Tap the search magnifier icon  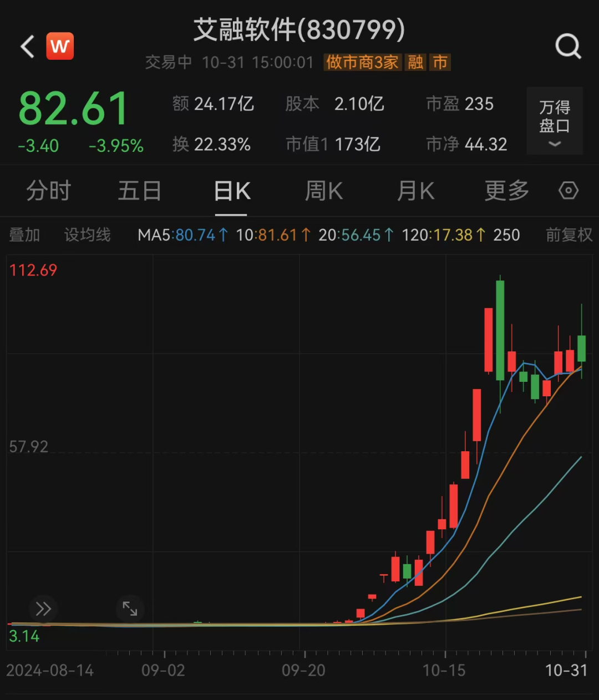pyautogui.click(x=568, y=47)
